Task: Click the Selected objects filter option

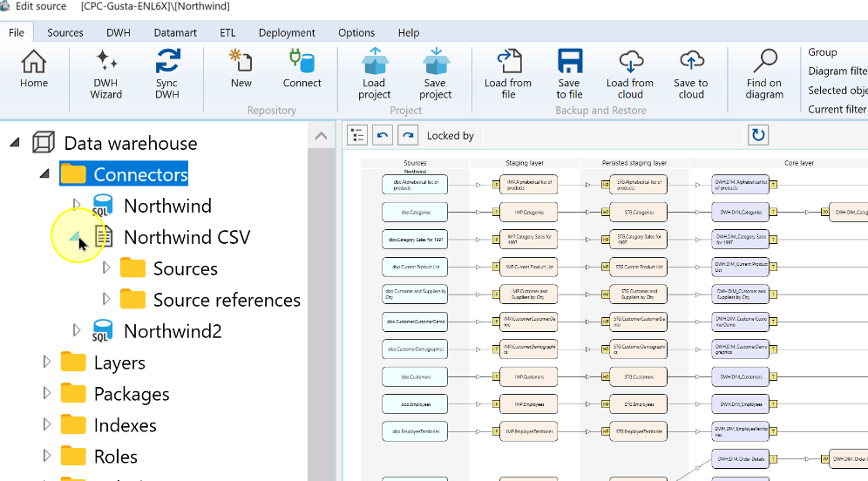Action: [837, 91]
